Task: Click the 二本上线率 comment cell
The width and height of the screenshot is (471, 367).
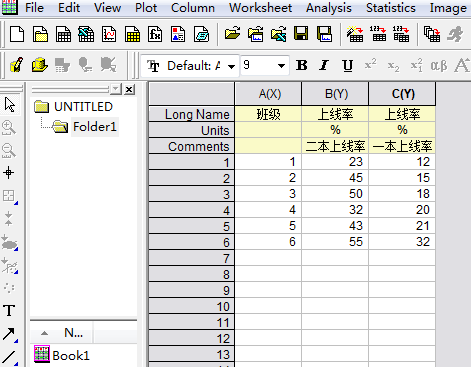Action: tap(335, 146)
